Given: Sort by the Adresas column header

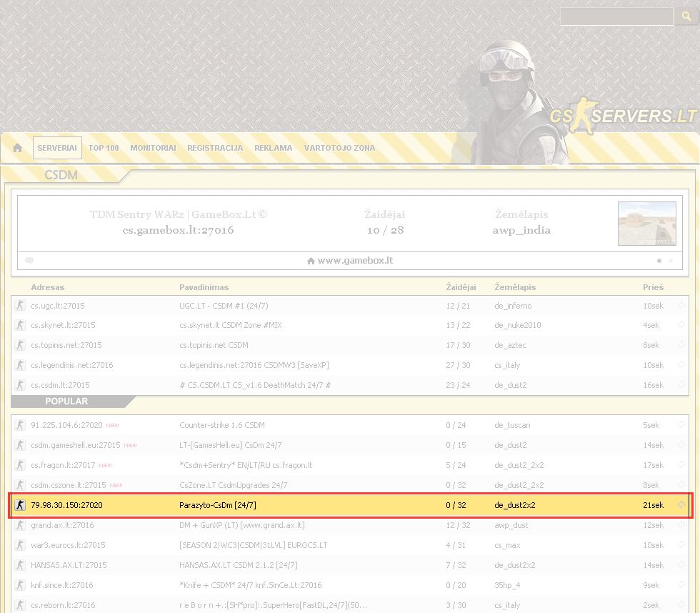Looking at the screenshot, I should (x=48, y=287).
